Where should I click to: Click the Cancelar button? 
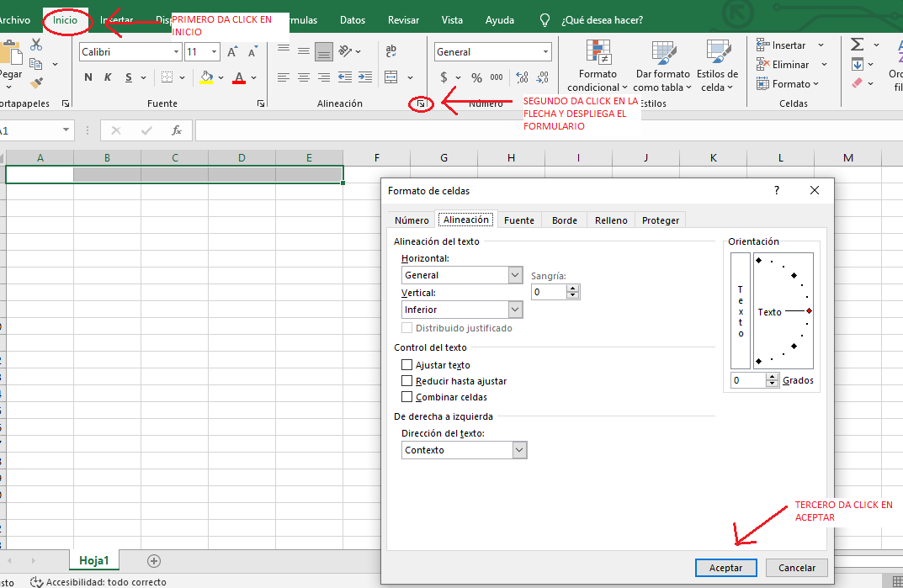click(795, 567)
